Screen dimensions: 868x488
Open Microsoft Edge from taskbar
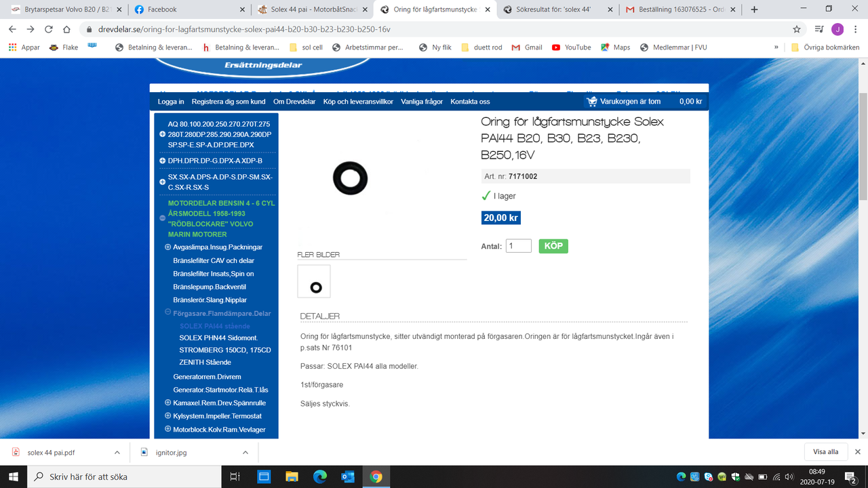tap(320, 476)
